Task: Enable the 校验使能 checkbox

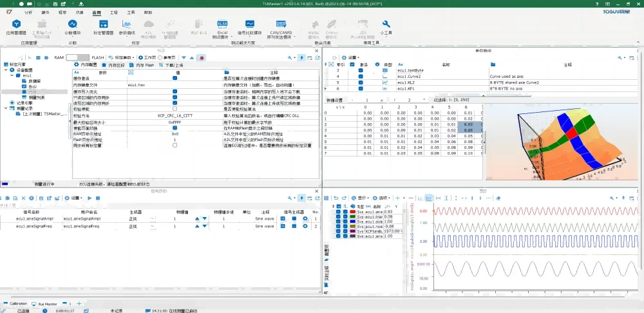Action: coord(175,109)
